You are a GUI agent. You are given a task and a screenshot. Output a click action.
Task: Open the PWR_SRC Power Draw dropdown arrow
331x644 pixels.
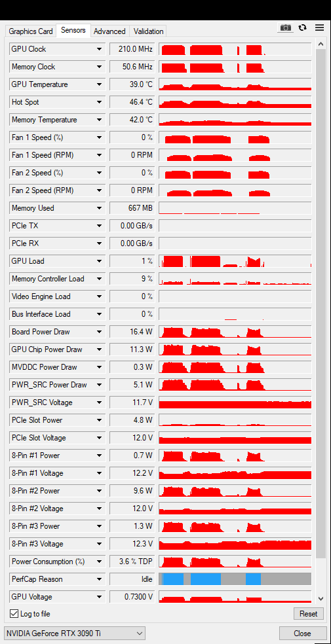tap(99, 385)
